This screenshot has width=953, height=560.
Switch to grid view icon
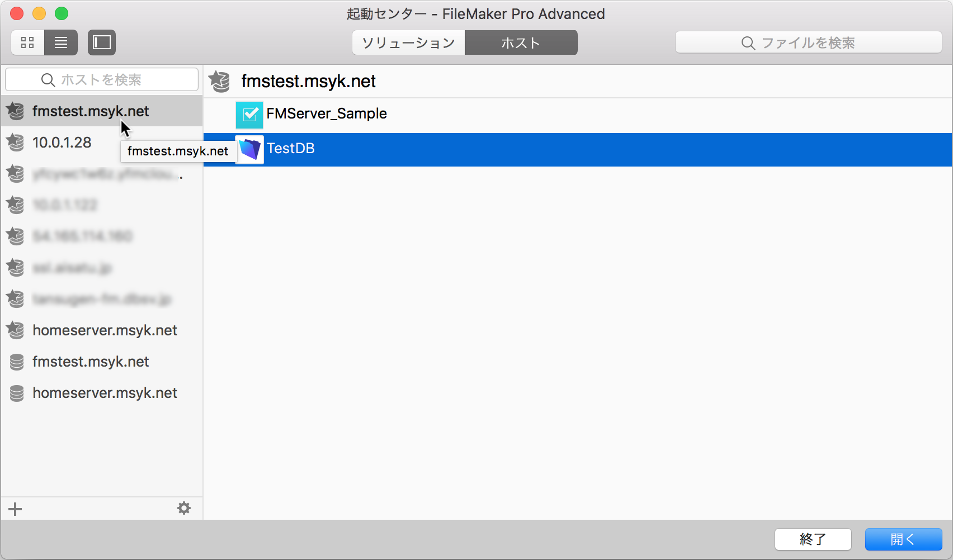(27, 42)
